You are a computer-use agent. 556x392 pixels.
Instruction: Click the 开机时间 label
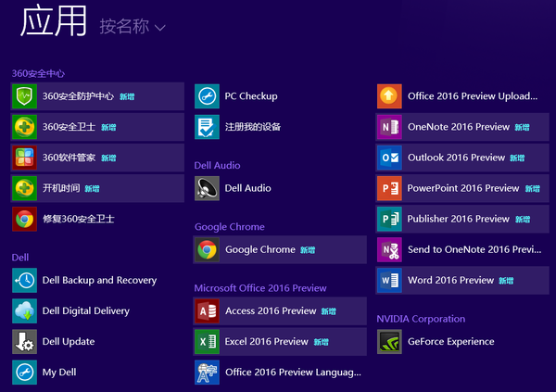point(61,188)
